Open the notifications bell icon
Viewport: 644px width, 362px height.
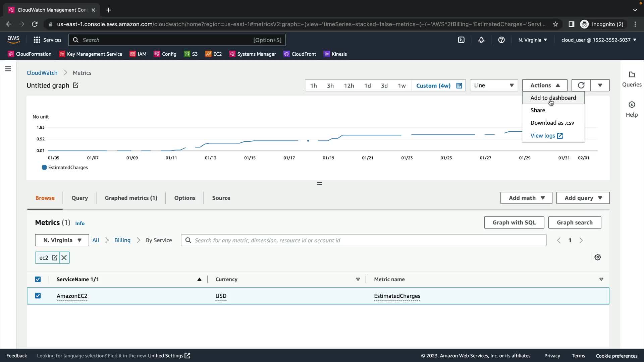[x=481, y=40]
